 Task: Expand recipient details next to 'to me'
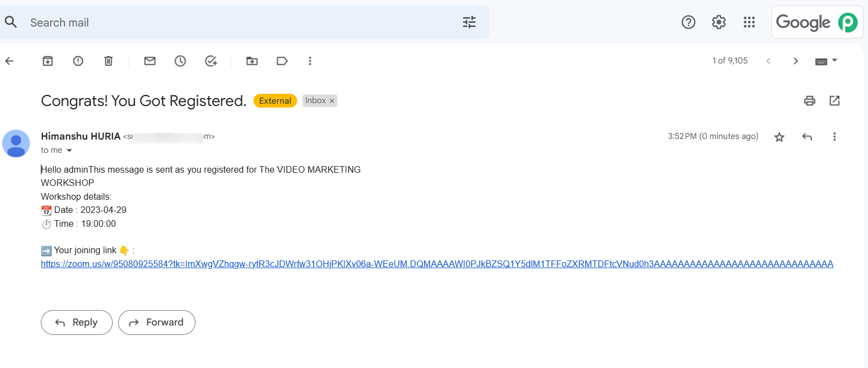[70, 151]
